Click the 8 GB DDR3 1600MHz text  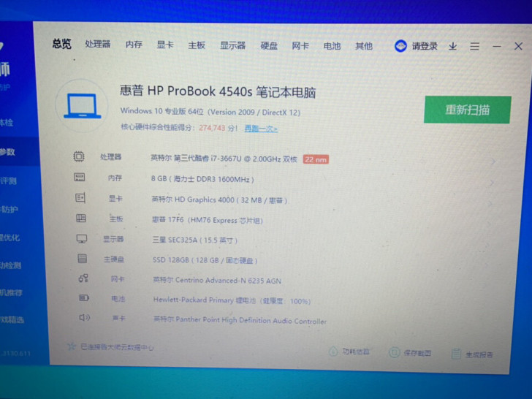202,179
